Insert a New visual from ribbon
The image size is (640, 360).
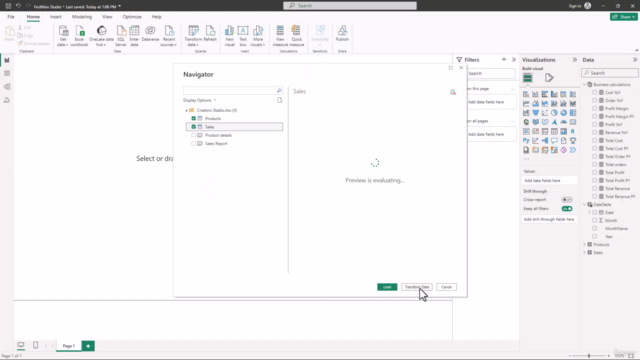point(229,36)
